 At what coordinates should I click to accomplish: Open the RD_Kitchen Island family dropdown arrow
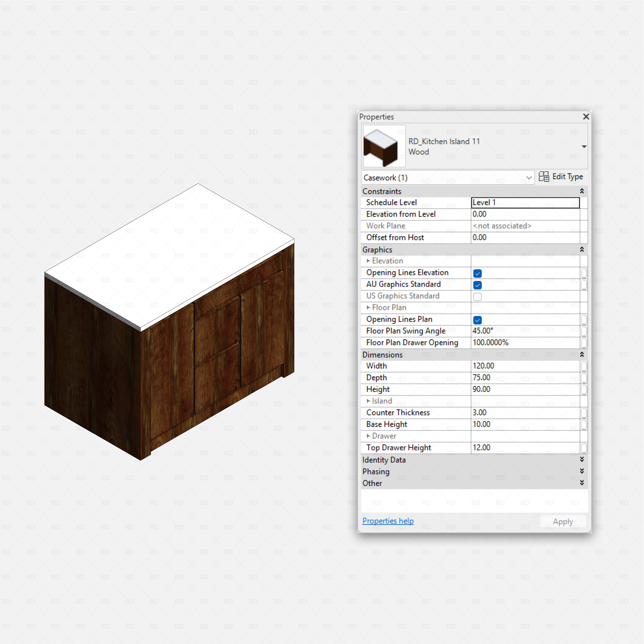(584, 146)
